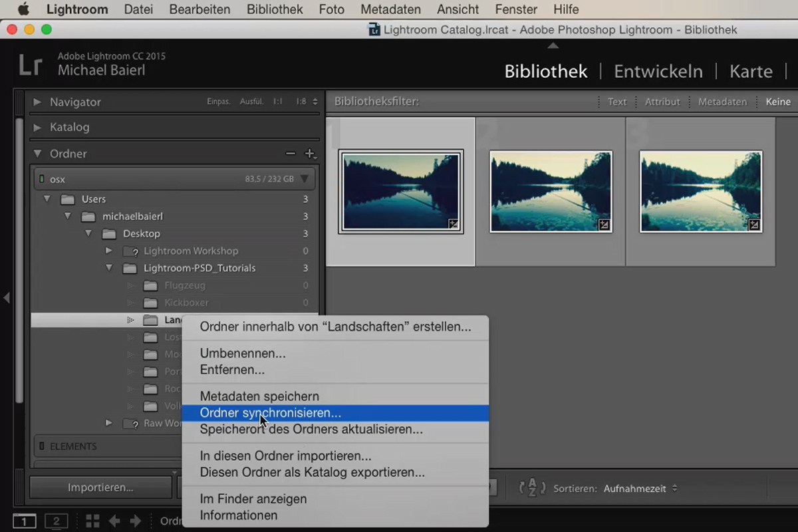Enable the Metadaten library filter
This screenshot has height=532, width=798.
(722, 102)
